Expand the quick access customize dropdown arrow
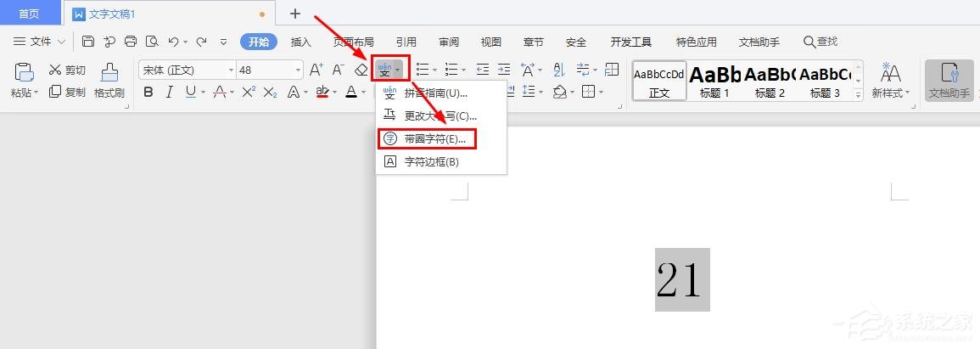Image resolution: width=980 pixels, height=349 pixels. [224, 42]
